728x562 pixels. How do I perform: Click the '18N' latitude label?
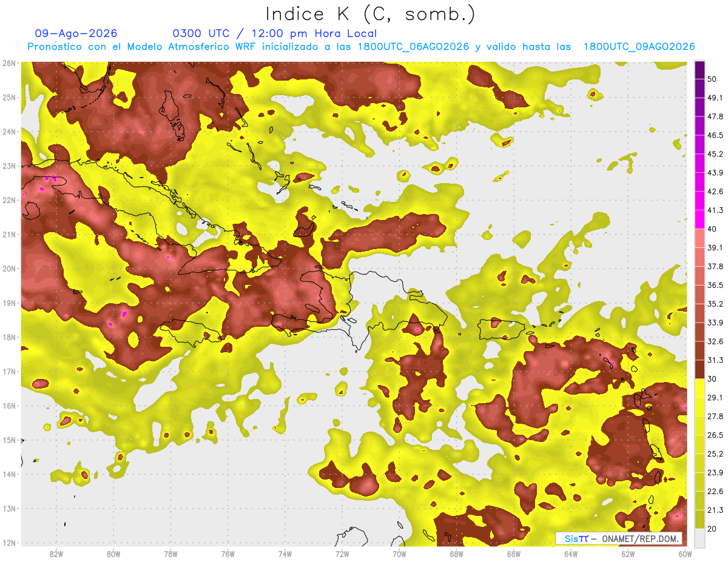click(9, 337)
